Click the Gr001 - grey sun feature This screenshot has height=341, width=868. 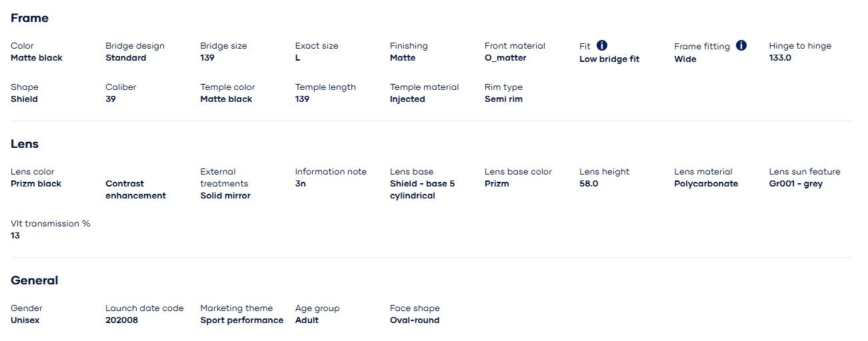point(795,184)
